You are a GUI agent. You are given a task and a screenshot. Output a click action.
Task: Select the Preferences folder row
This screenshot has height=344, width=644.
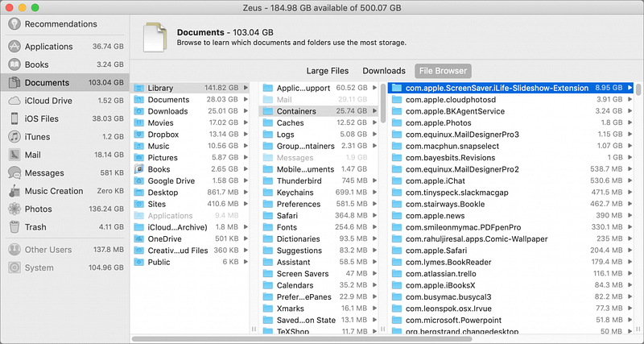pos(320,205)
